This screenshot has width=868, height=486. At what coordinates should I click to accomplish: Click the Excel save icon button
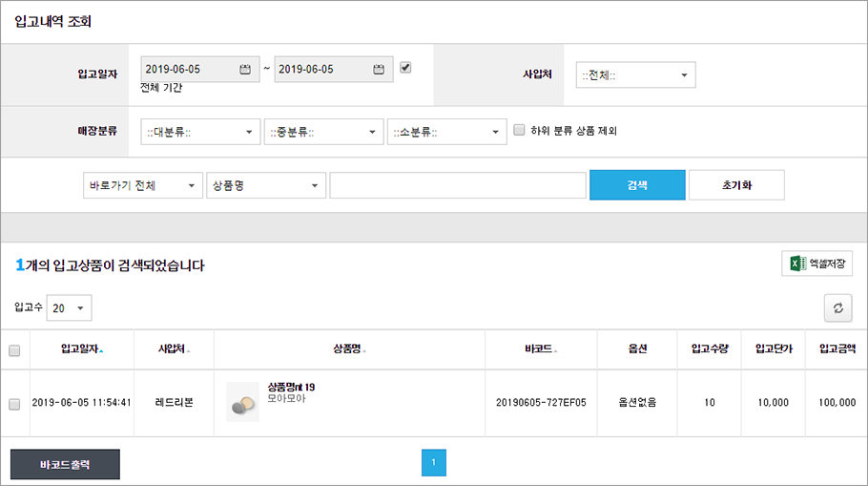(x=817, y=264)
